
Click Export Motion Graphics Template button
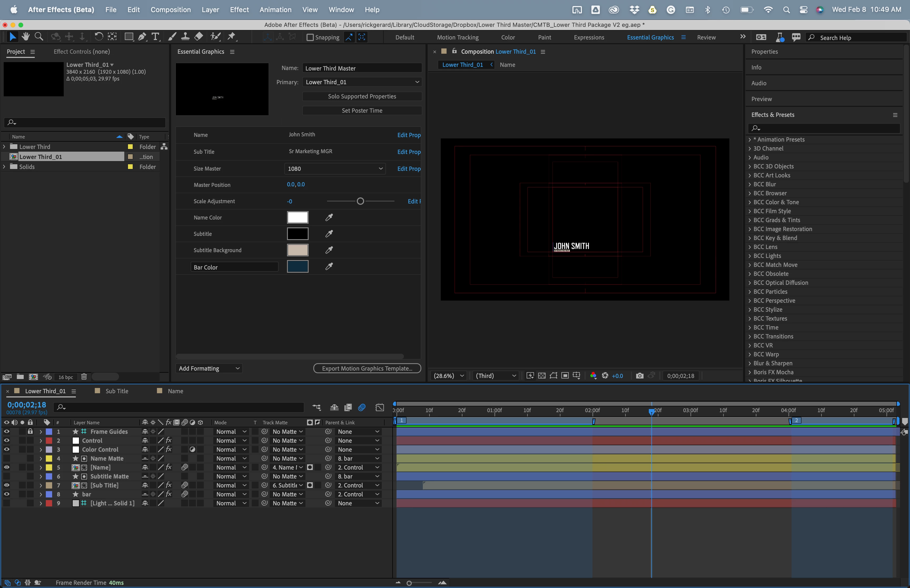[x=367, y=368]
